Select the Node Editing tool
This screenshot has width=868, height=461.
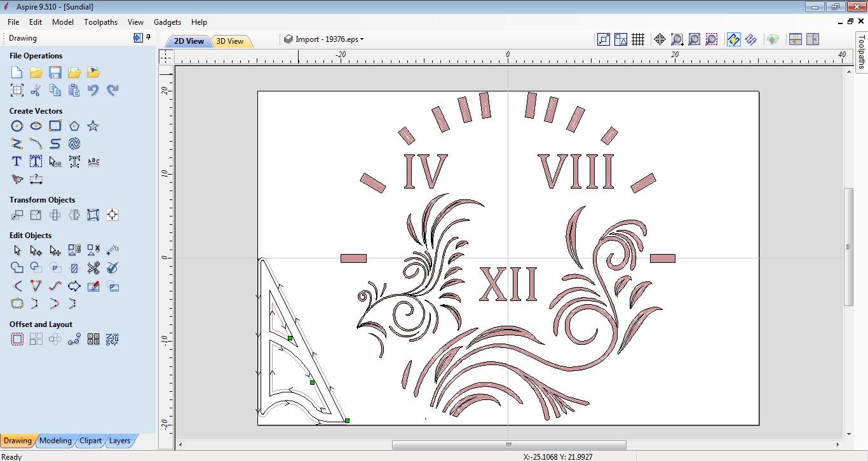36,250
